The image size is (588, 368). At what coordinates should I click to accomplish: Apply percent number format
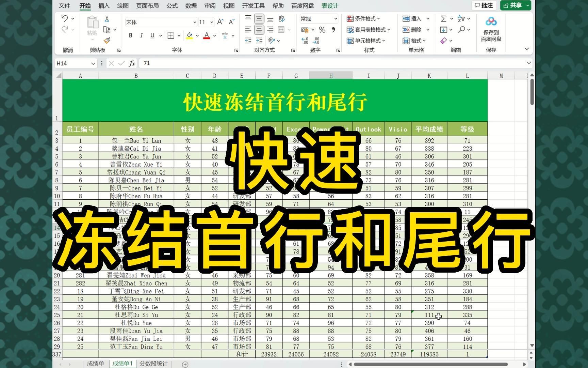322,30
